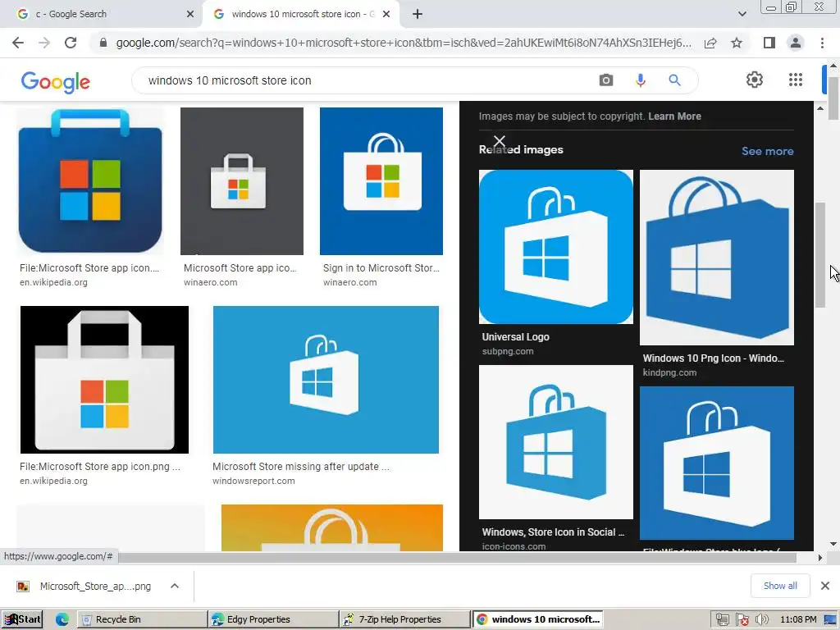The image size is (840, 630).
Task: Open the Windows 10 Png Icon related image
Action: [x=717, y=258]
